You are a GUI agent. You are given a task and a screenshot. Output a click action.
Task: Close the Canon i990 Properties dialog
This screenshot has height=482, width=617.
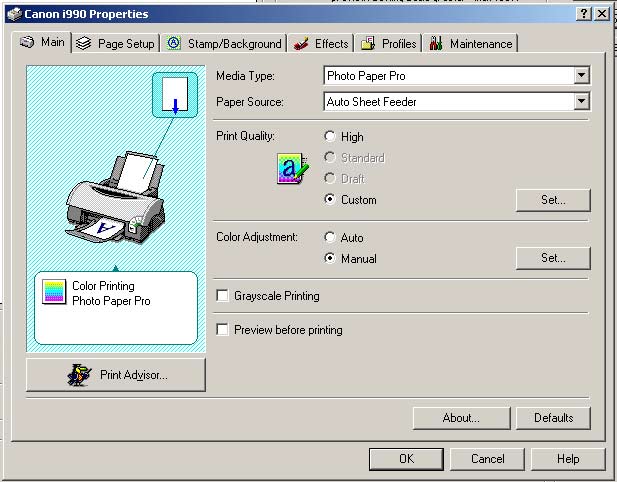point(602,14)
